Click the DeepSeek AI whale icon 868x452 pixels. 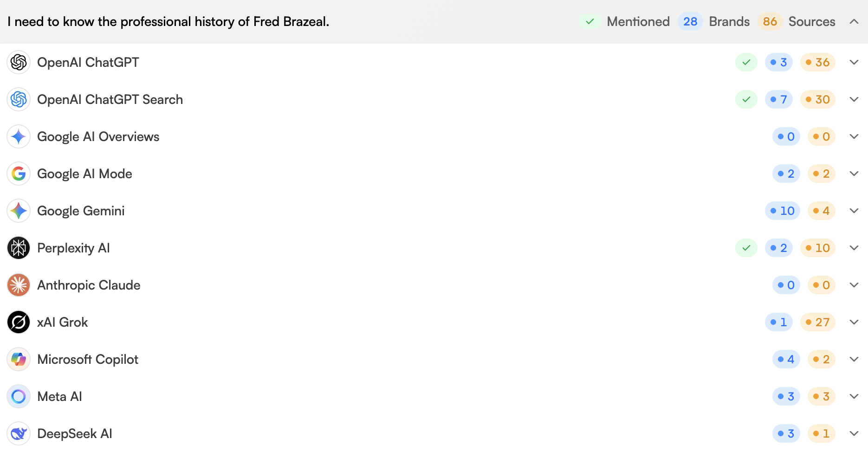19,433
